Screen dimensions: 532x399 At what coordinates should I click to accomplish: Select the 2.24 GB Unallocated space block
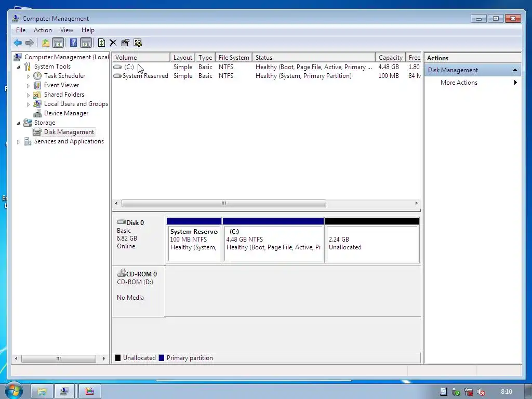372,240
